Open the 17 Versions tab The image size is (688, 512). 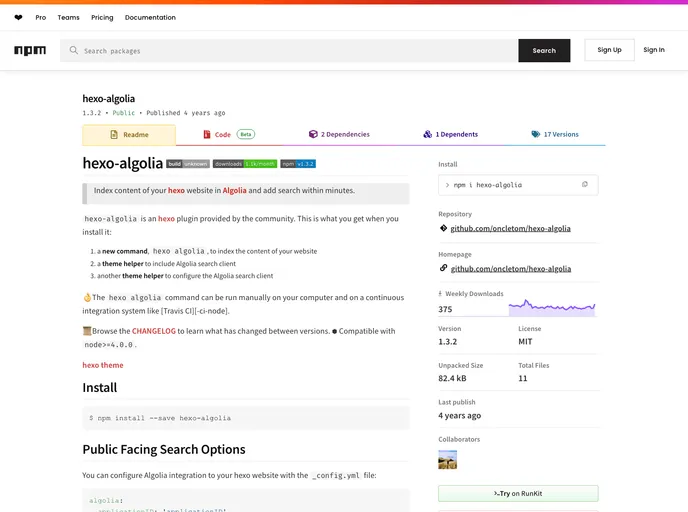[555, 134]
